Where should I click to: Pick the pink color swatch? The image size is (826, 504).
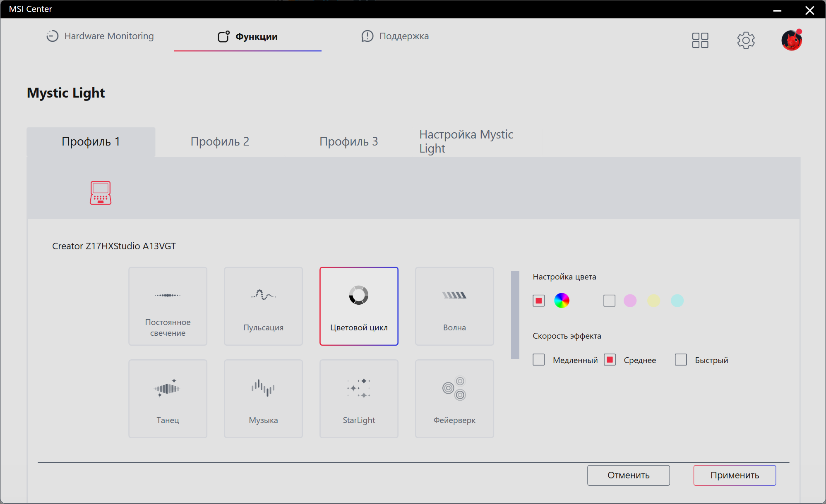point(630,301)
